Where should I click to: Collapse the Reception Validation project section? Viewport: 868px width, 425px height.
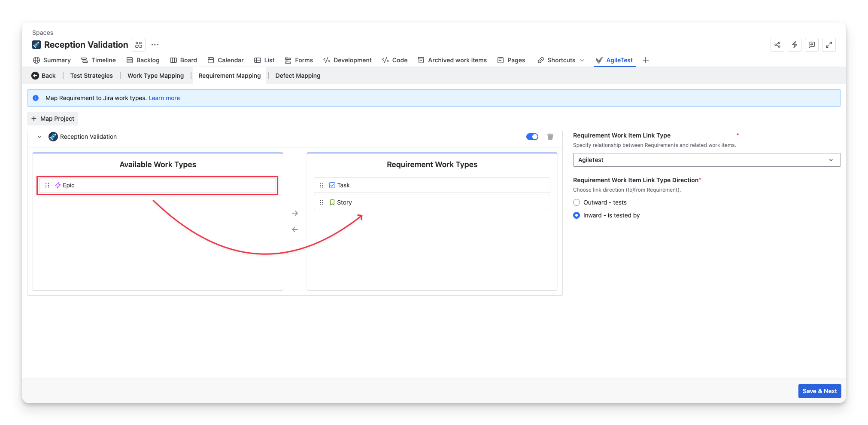point(39,137)
